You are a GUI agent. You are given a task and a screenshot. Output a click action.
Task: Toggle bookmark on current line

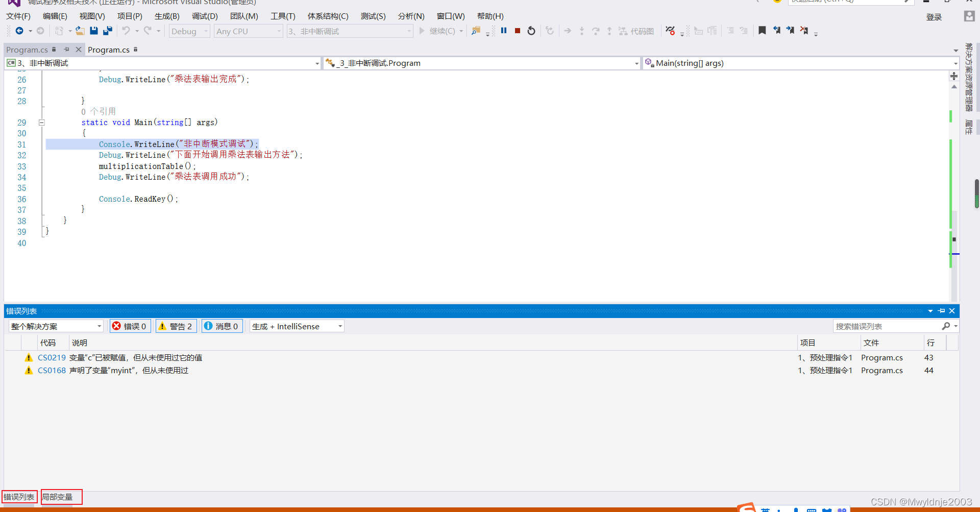762,31
